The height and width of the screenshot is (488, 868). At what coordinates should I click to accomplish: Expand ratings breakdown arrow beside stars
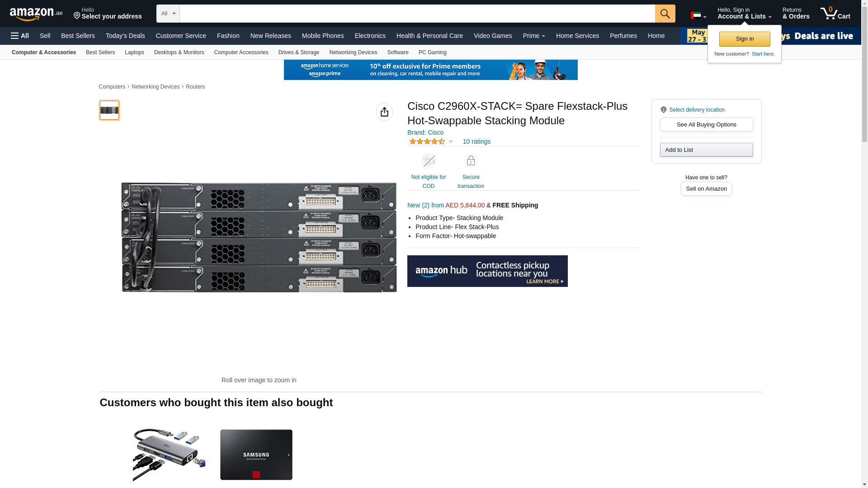(x=451, y=141)
